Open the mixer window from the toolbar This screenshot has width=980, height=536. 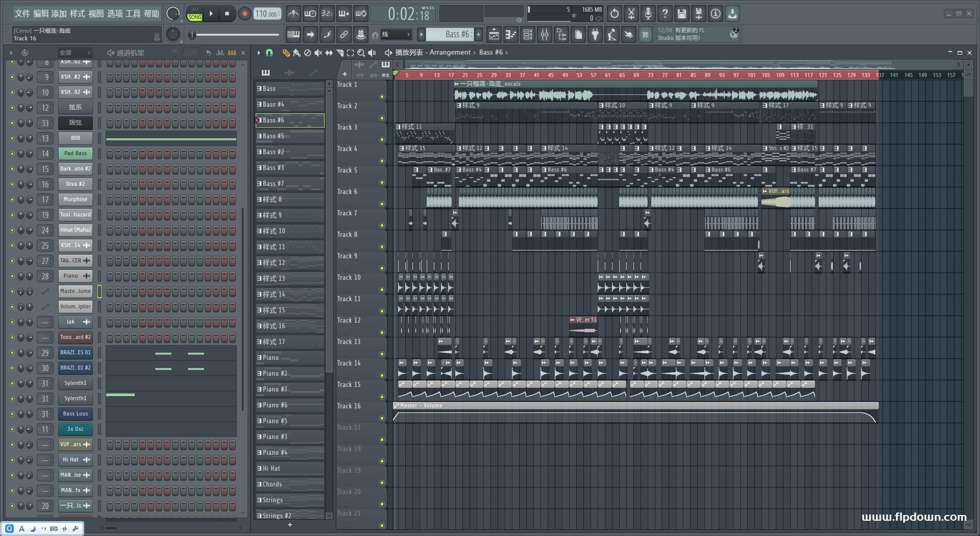545,35
